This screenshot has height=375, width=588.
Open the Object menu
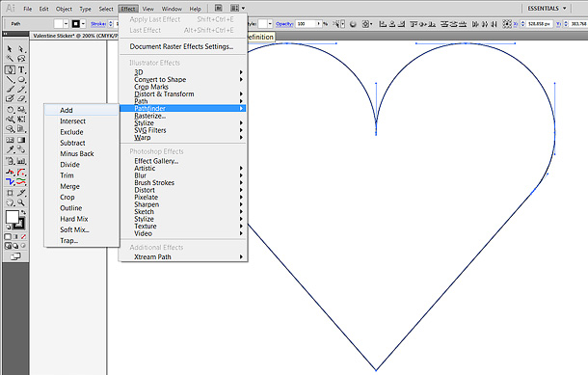click(x=64, y=9)
